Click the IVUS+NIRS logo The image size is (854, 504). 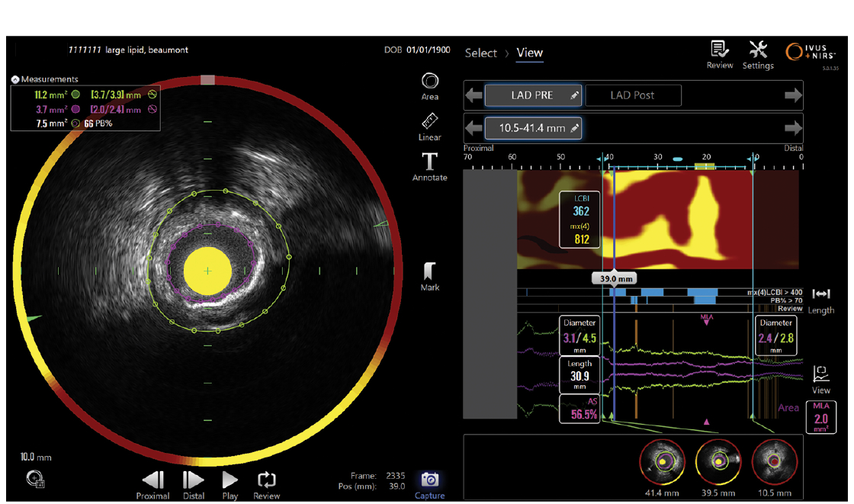(811, 52)
